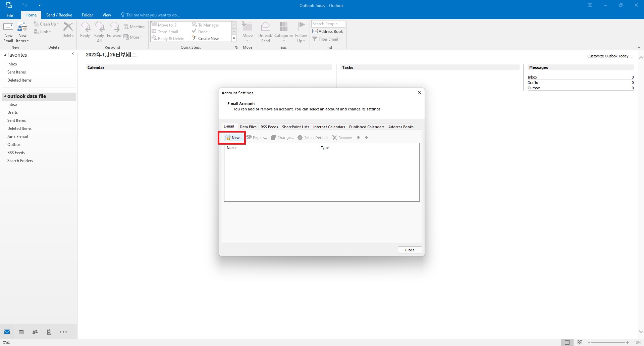Screen dimensions: 644x346
Task: Collapse the ribbon with the arrow
Action: click(x=639, y=47)
